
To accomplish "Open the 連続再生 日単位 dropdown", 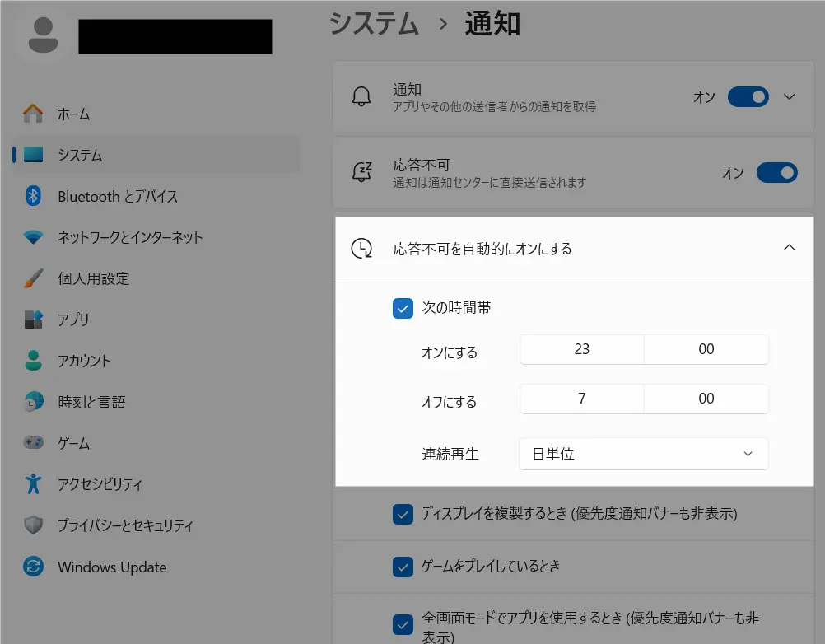I will point(644,454).
